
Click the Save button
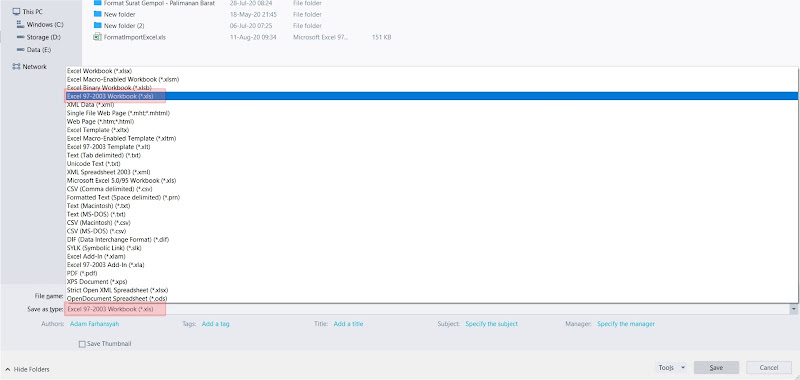pos(716,368)
